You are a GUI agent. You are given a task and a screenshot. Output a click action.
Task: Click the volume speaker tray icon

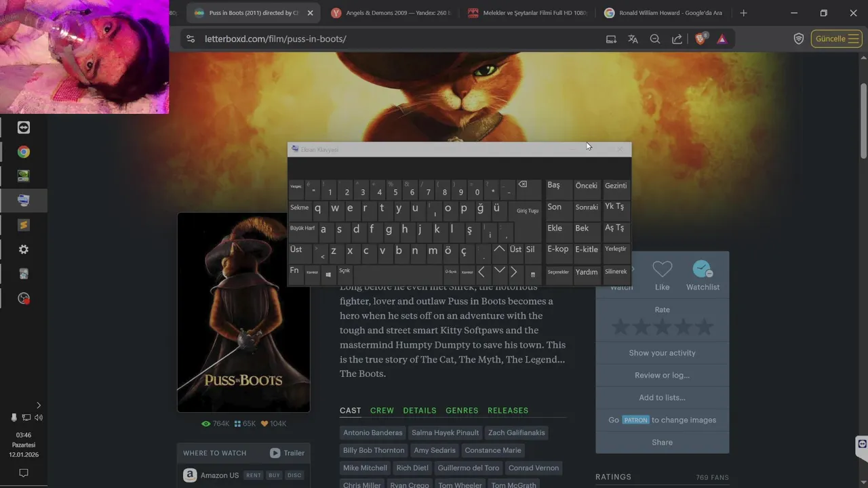click(39, 418)
